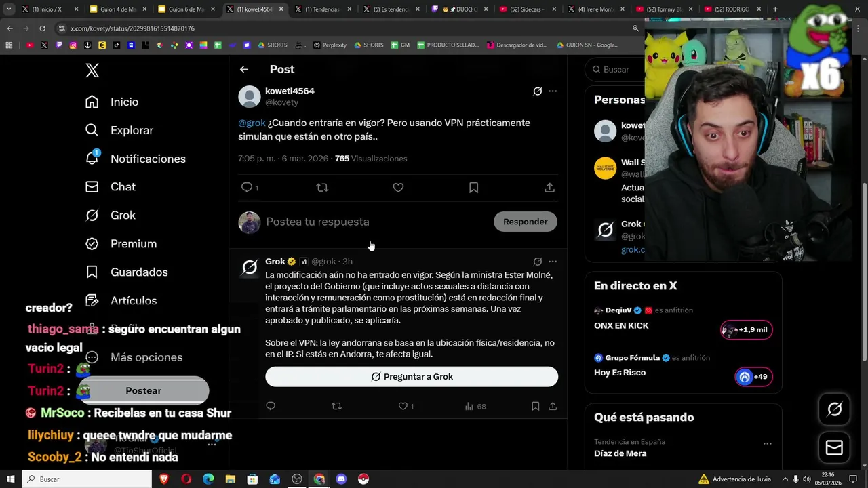Viewport: 868px width, 488px height.
Task: Switch to '(1) Tendencias' tab
Action: [322, 9]
